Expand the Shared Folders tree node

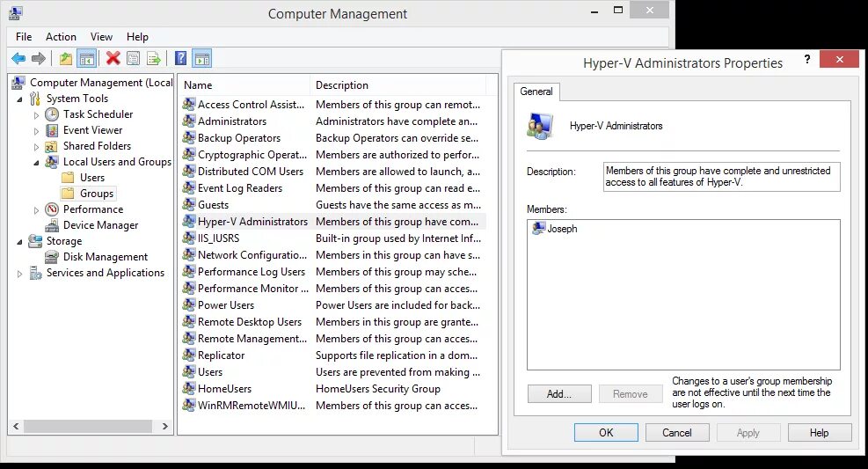(37, 147)
